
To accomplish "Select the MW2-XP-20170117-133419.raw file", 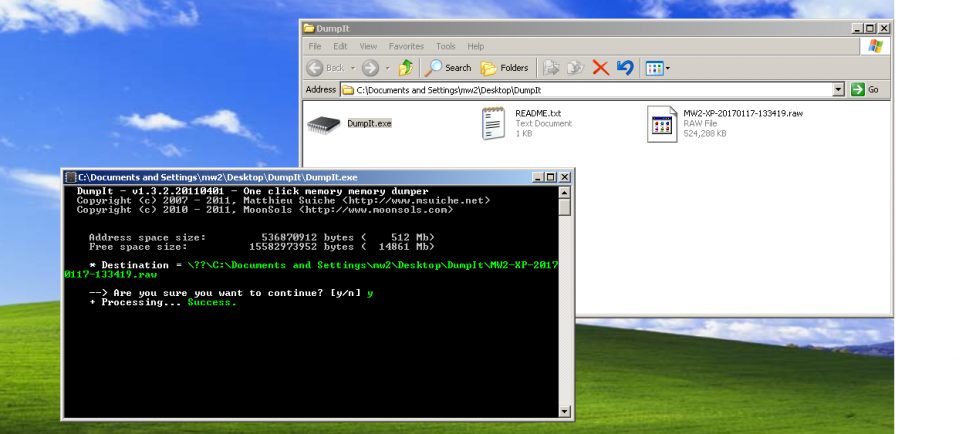I will (662, 124).
